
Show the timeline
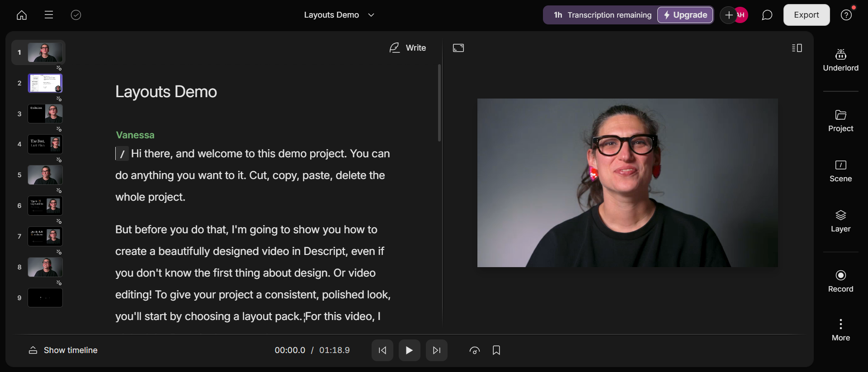[x=63, y=350]
